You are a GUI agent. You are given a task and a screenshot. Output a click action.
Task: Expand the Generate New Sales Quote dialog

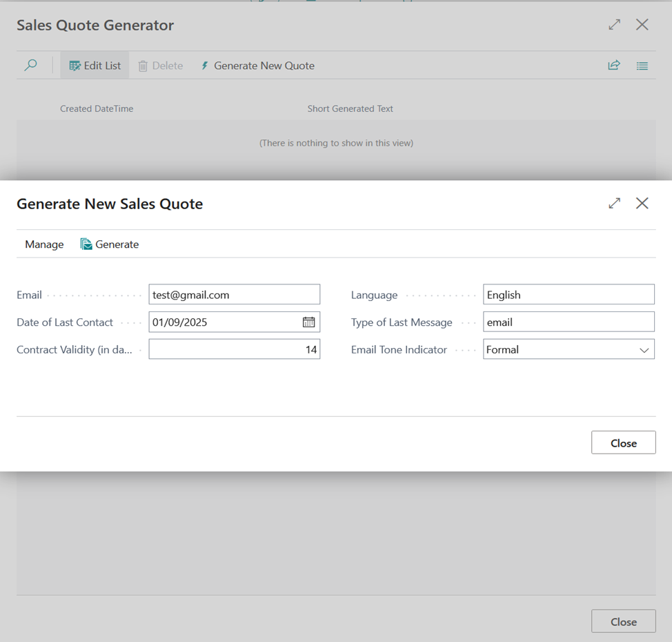tap(614, 203)
